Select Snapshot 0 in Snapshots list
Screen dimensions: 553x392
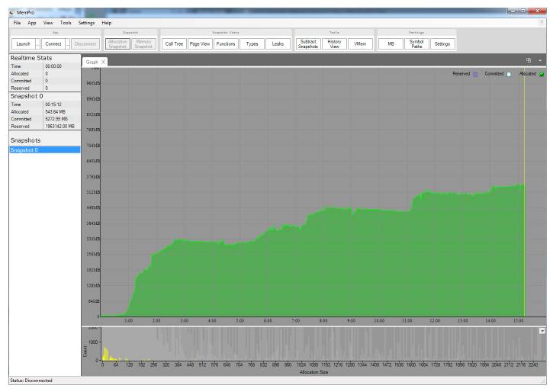[45, 150]
